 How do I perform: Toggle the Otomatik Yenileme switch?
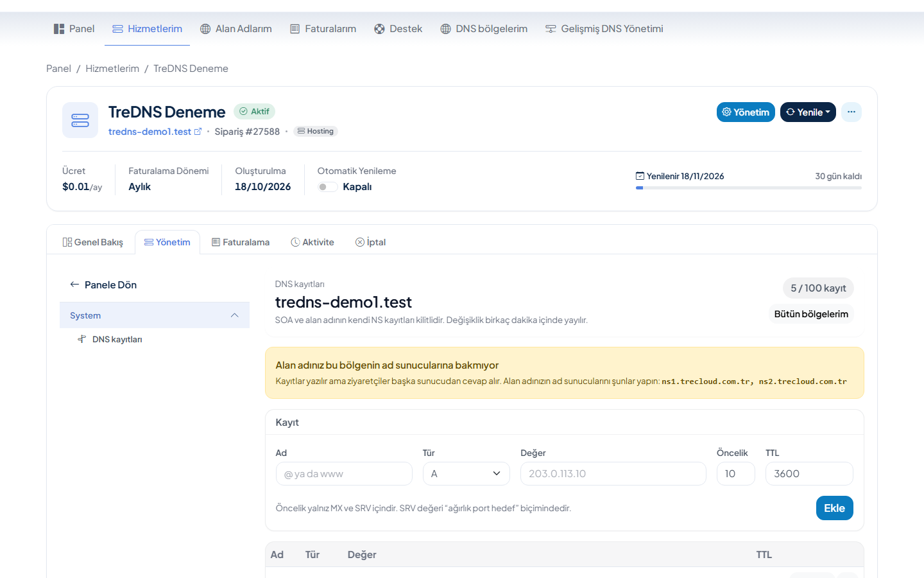pyautogui.click(x=327, y=187)
